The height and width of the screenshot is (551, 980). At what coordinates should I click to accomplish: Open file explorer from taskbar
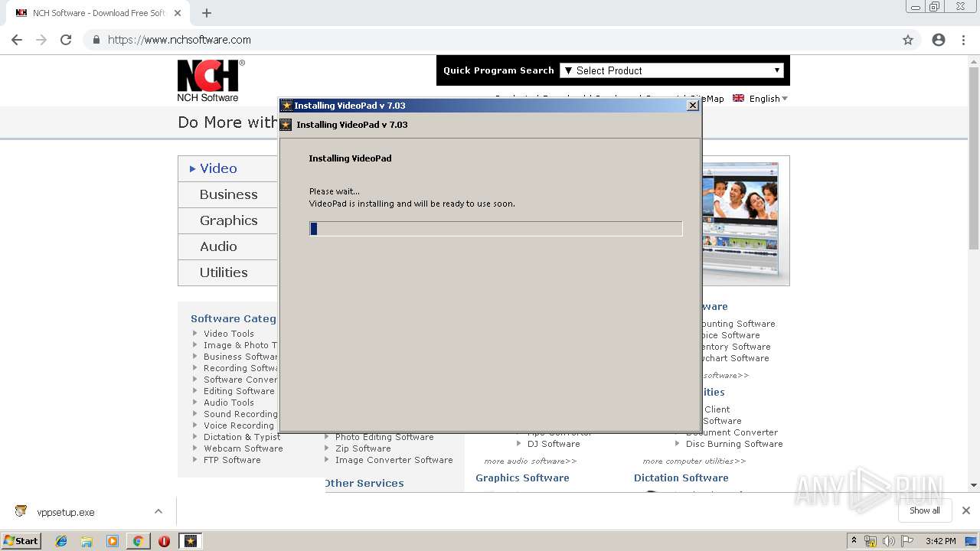point(87,541)
